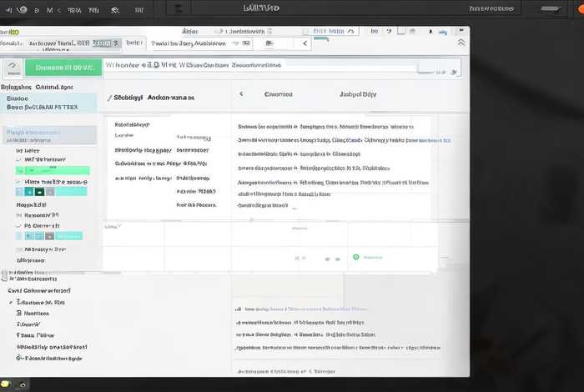584x392 pixels.
Task: Click the small black play triangle in the top-right row
Action: [430, 32]
